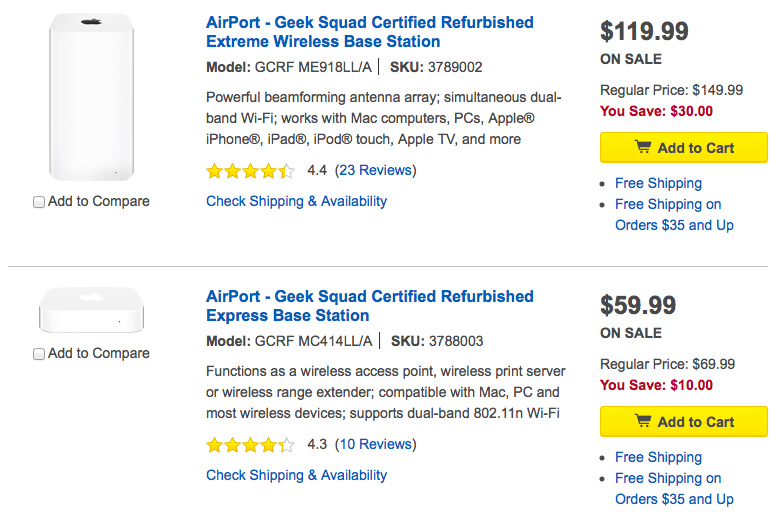This screenshot has height=523, width=783.
Task: Add the $119.99 AirPort Extreme to cart
Action: [x=684, y=148]
